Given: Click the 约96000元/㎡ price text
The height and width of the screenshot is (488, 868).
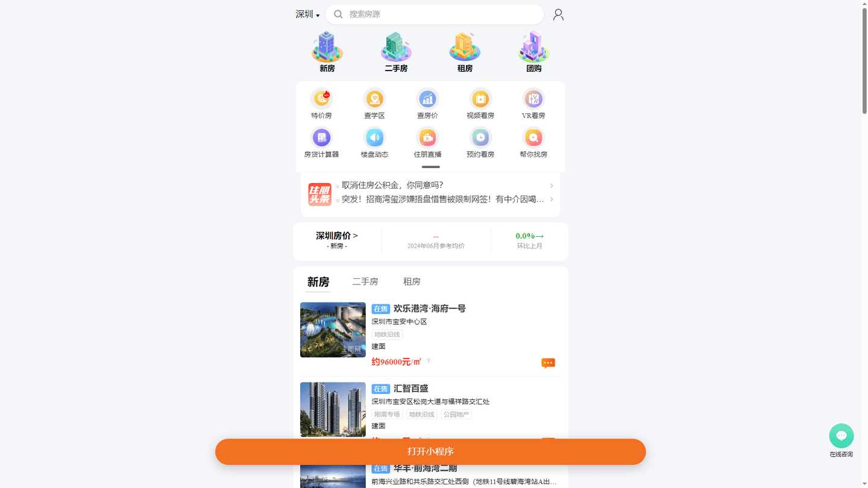Looking at the screenshot, I should point(396,362).
